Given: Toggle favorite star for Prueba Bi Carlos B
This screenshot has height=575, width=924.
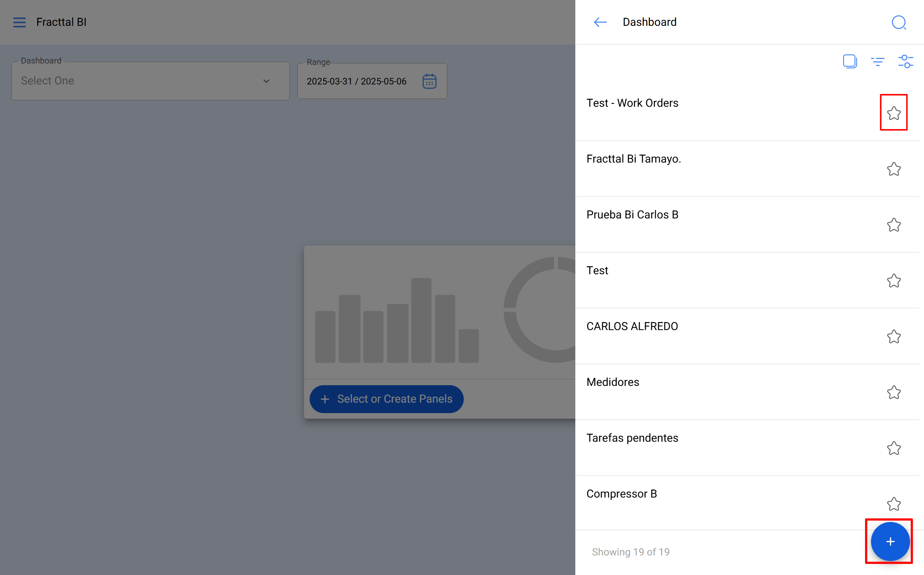Looking at the screenshot, I should (894, 225).
